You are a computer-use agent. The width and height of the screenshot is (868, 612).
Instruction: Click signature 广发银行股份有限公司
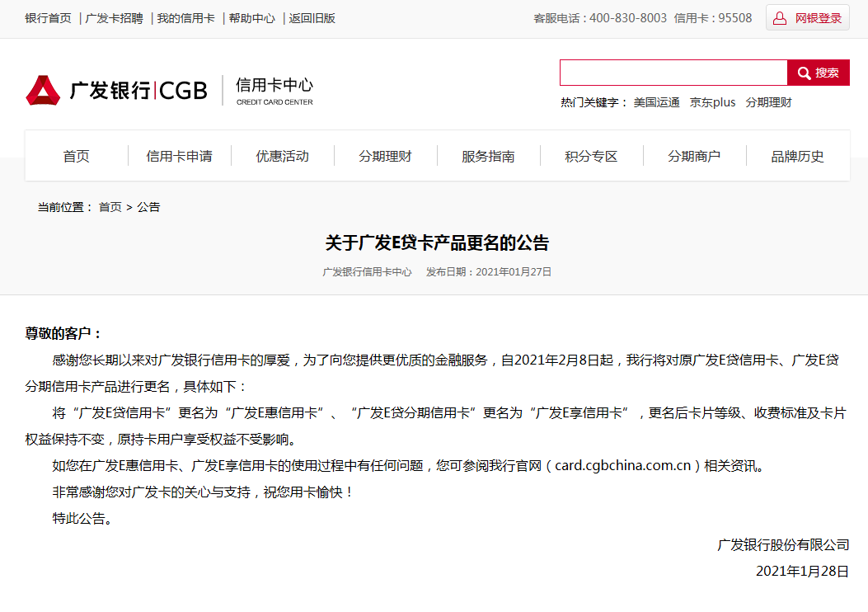click(783, 545)
